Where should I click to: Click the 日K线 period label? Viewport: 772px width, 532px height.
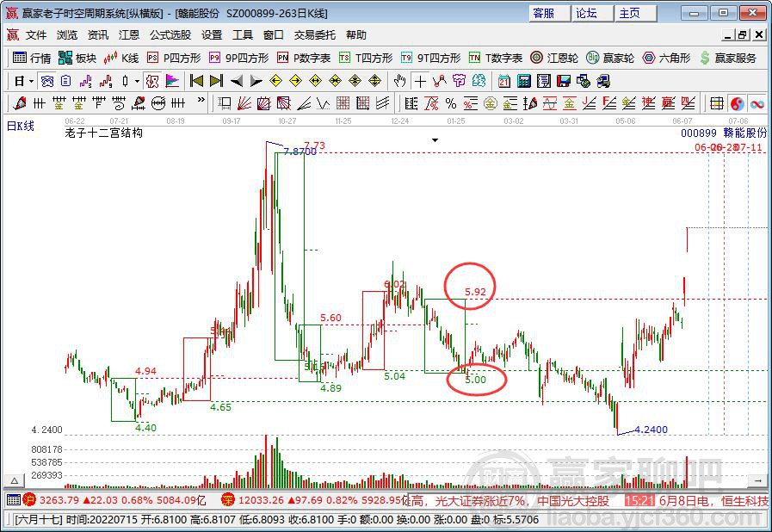pyautogui.click(x=21, y=126)
